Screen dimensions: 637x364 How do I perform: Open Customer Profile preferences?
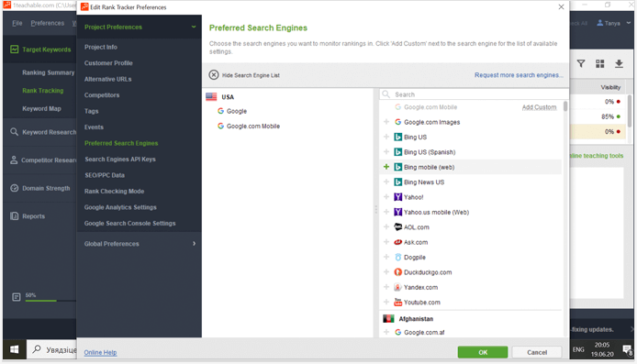pos(108,63)
